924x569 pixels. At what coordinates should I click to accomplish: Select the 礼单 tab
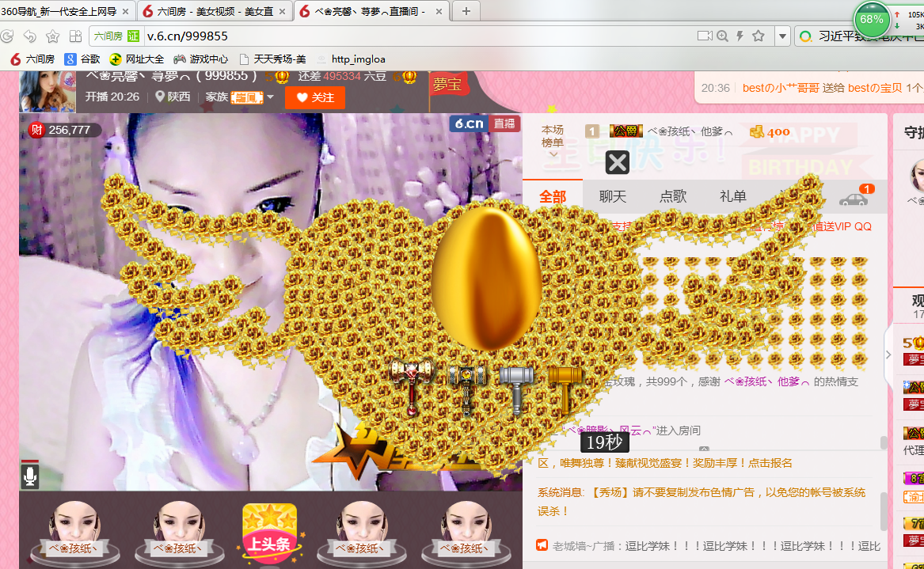pos(733,197)
